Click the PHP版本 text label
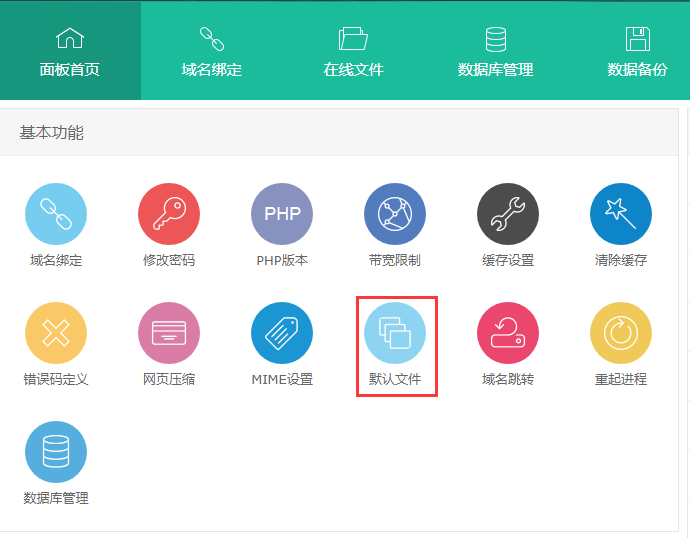 tap(282, 260)
